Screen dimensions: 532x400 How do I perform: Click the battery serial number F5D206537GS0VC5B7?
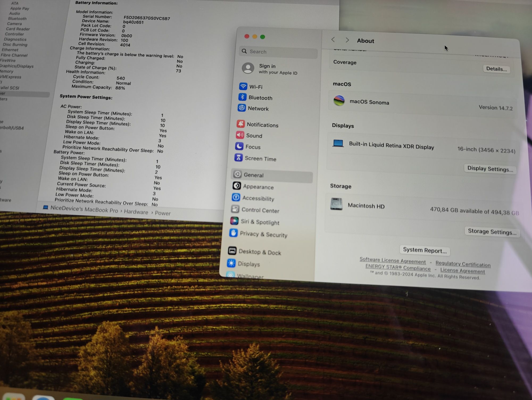147,18
